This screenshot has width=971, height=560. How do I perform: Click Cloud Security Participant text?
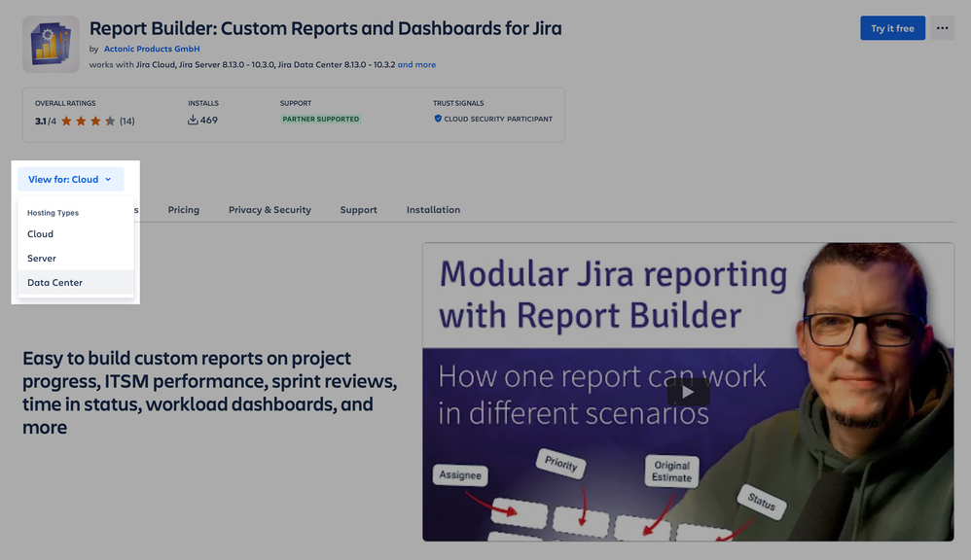[x=498, y=119]
